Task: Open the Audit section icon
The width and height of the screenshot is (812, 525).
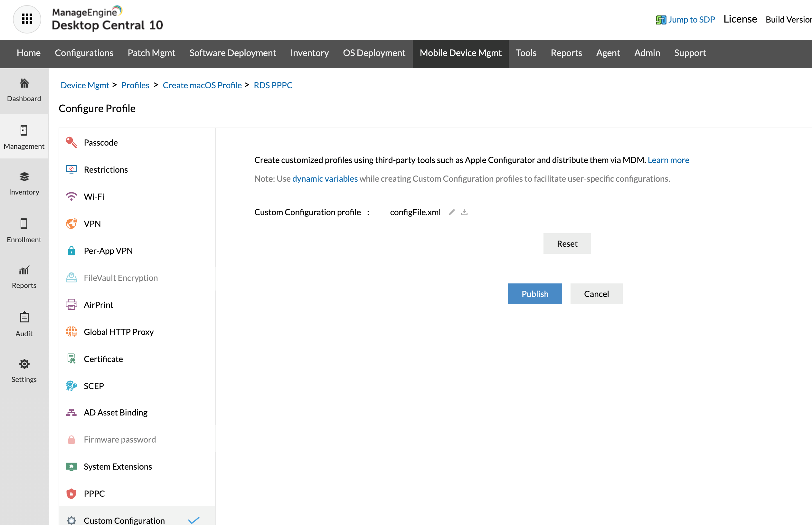Action: pyautogui.click(x=24, y=324)
